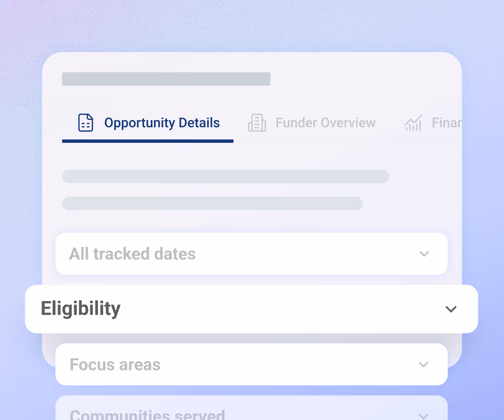Click the document icon beside Opportunity Details
The width and height of the screenshot is (504, 420).
point(86,123)
